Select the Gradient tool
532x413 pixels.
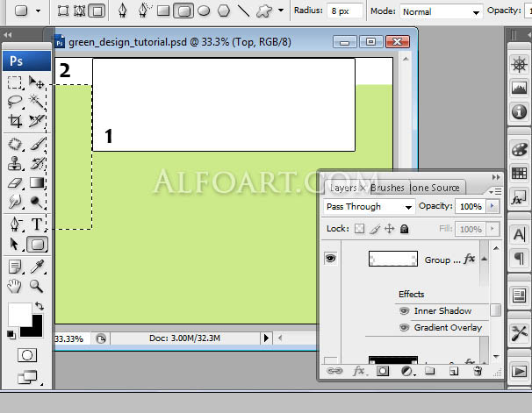click(36, 183)
